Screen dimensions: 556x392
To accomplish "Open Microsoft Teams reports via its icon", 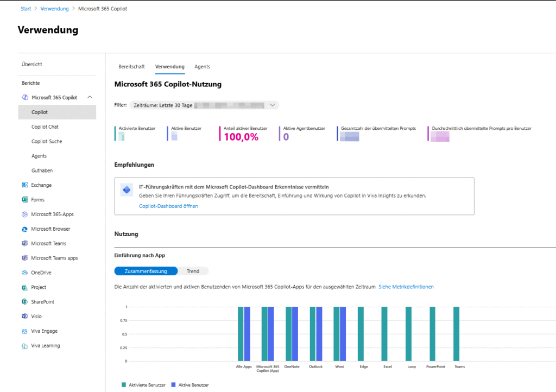I will (24, 243).
